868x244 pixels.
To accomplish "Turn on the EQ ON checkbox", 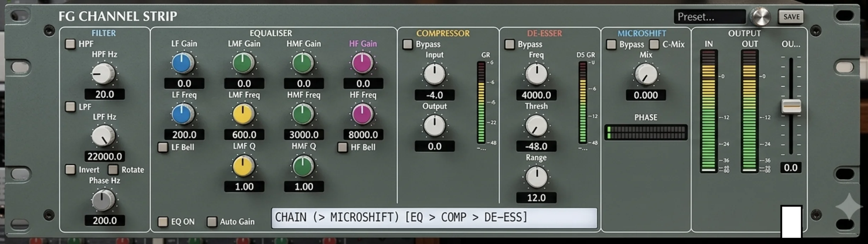I will pos(163,222).
